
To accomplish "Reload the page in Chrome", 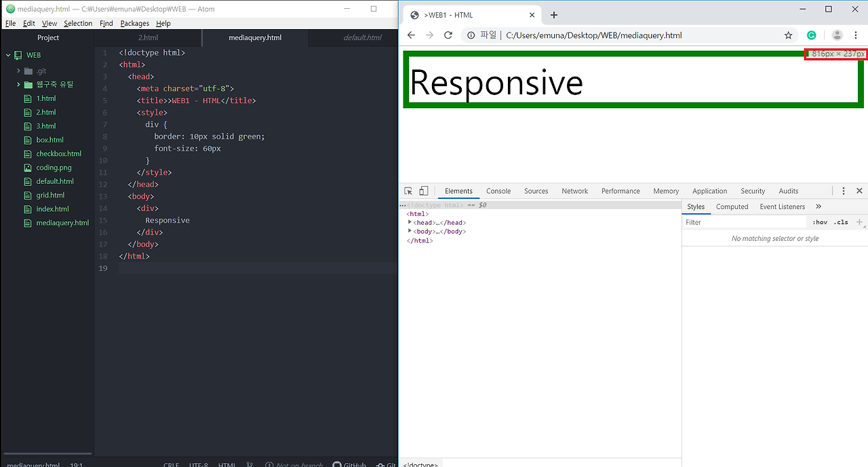I will click(448, 35).
